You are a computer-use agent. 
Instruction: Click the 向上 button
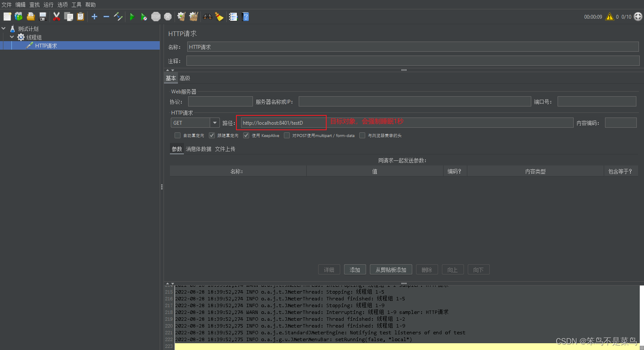pos(453,270)
